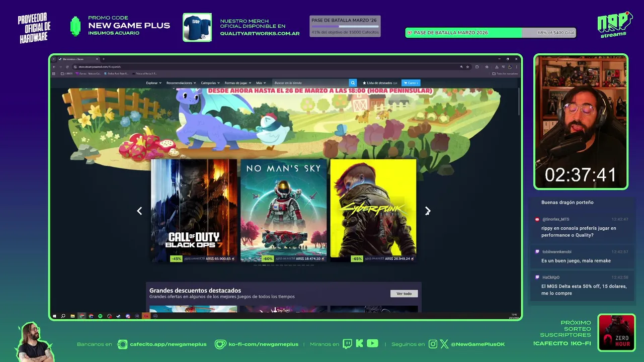The width and height of the screenshot is (644, 362).
Task: Open the Call of Duty Black Ops 7 card
Action: (x=194, y=210)
